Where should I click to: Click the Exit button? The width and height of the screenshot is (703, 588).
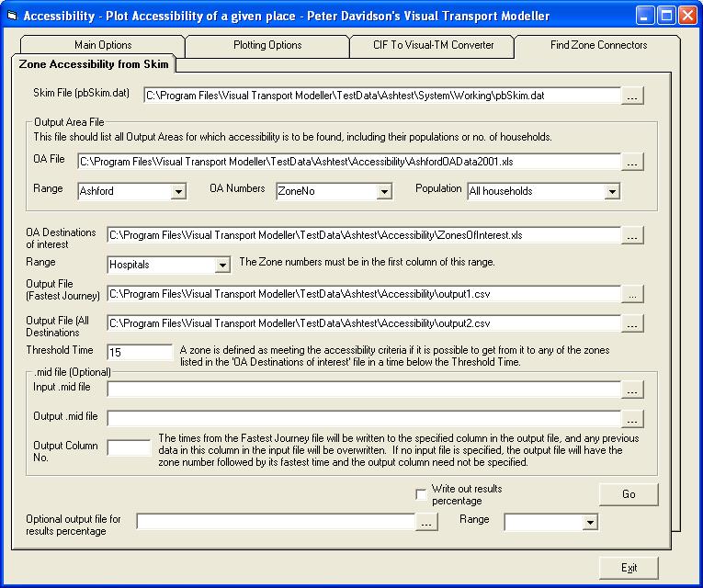point(629,568)
